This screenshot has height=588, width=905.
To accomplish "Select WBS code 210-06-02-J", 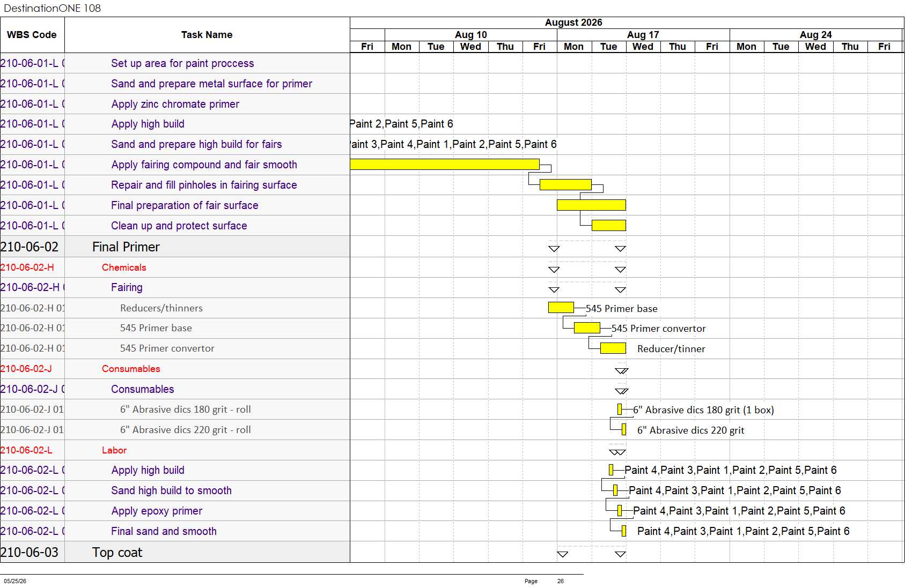I will [x=26, y=369].
